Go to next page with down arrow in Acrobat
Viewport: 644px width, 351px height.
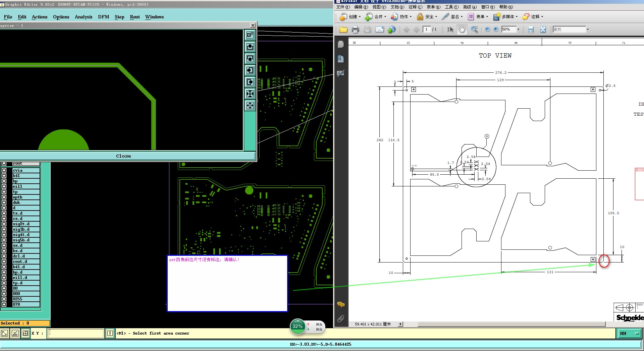coord(416,30)
